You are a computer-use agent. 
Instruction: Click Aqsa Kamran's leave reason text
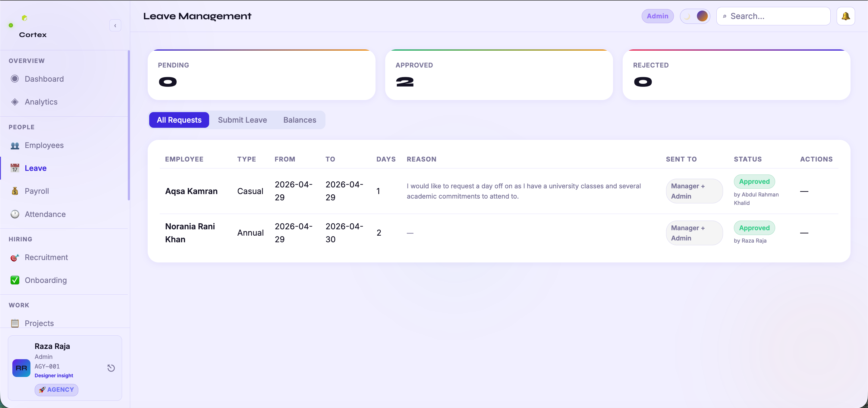[524, 191]
